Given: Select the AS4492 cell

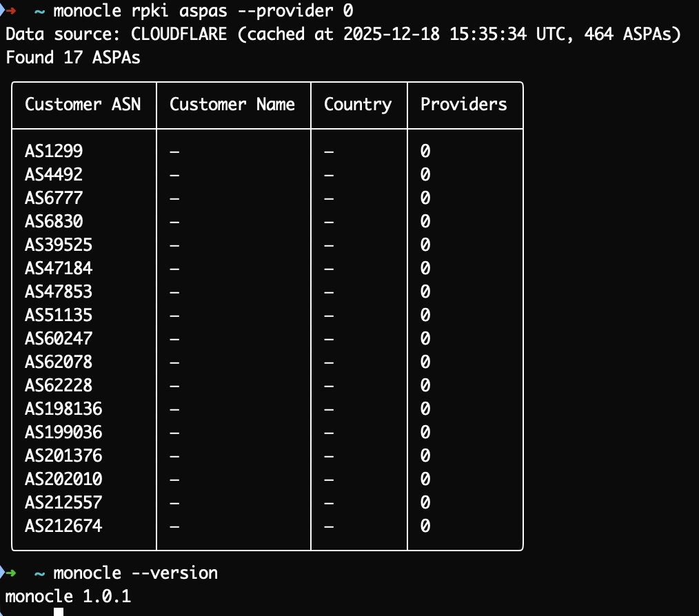Looking at the screenshot, I should 54,174.
